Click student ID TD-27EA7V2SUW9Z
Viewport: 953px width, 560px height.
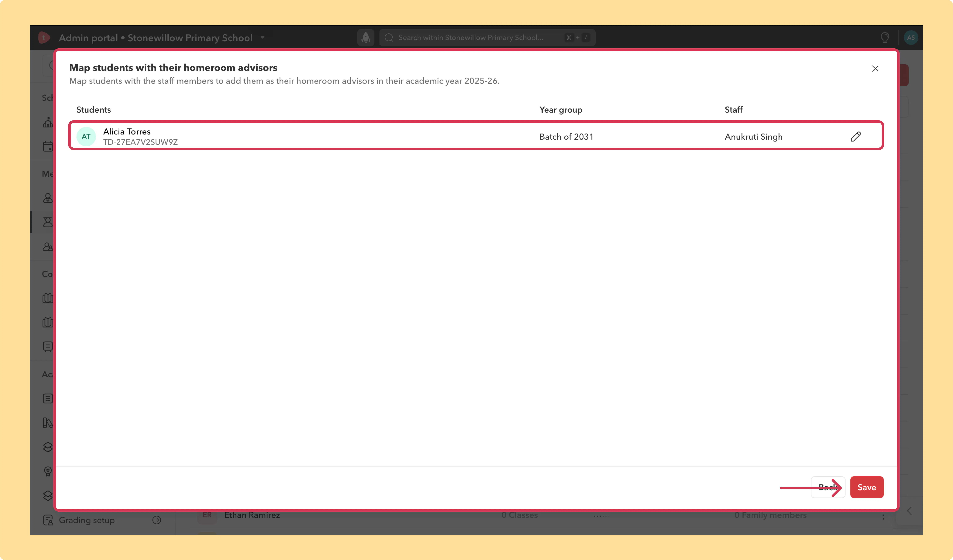click(x=140, y=142)
